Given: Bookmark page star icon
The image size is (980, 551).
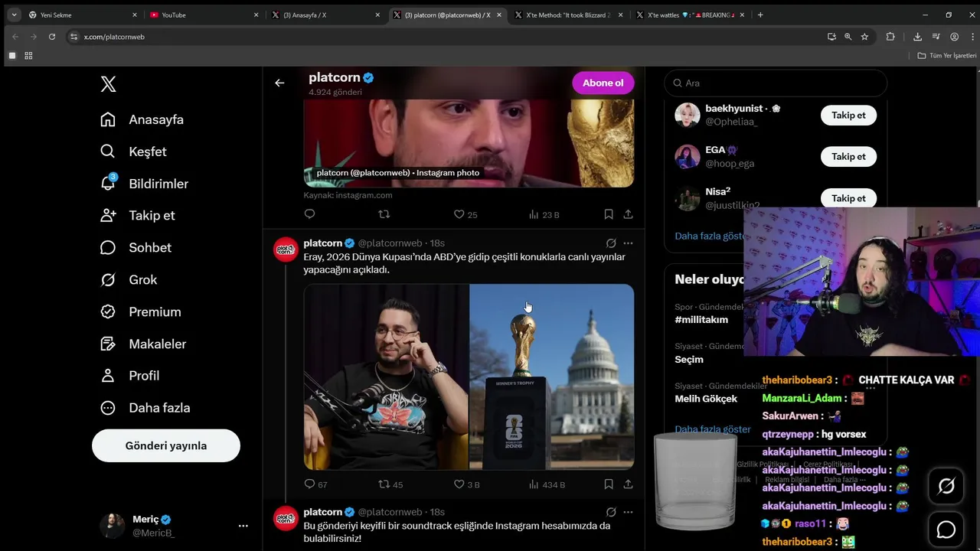Looking at the screenshot, I should [x=864, y=37].
